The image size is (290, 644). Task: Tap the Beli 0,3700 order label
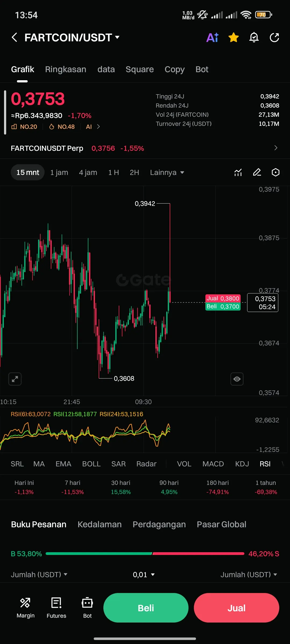click(223, 306)
